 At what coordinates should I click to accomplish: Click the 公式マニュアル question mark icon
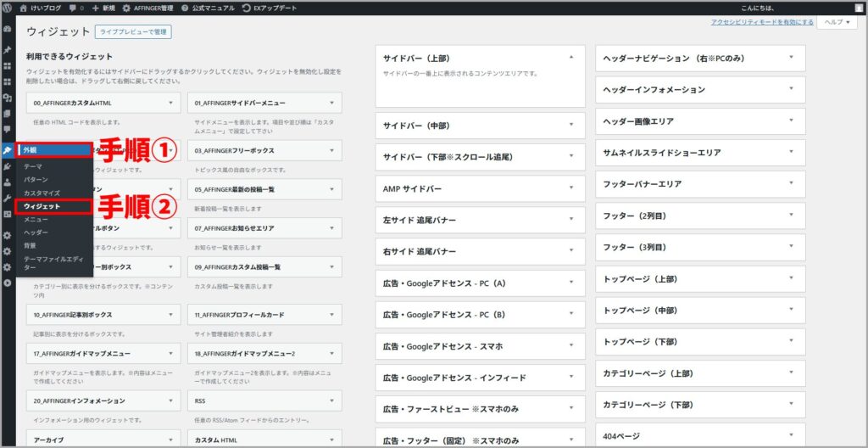click(185, 8)
